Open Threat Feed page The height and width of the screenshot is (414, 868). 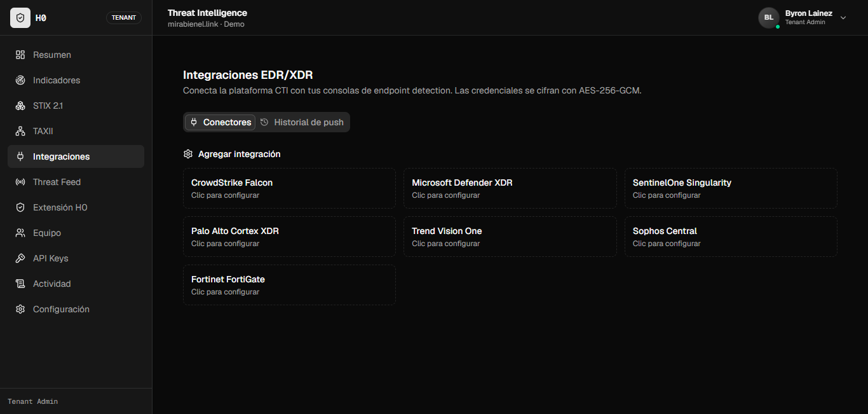pyautogui.click(x=76, y=182)
